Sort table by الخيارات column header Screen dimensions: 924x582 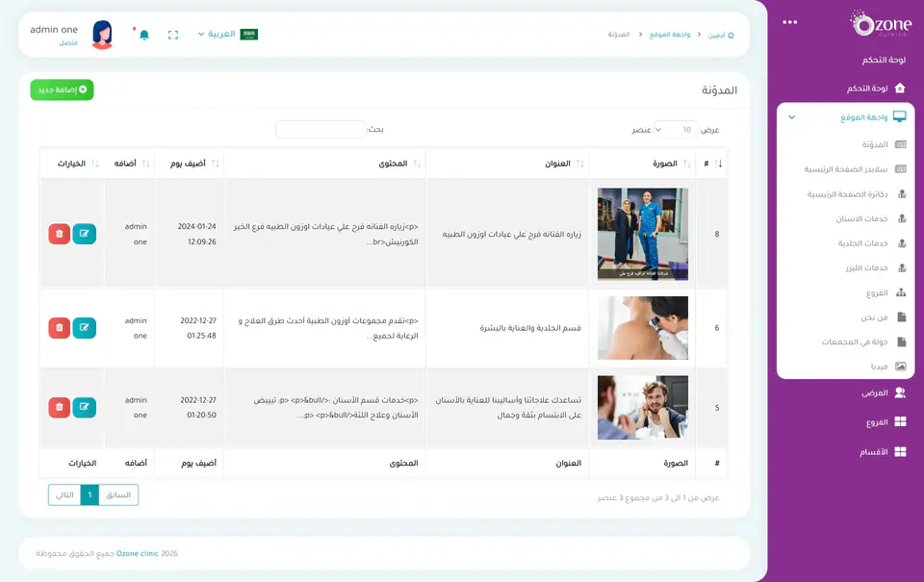point(72,164)
